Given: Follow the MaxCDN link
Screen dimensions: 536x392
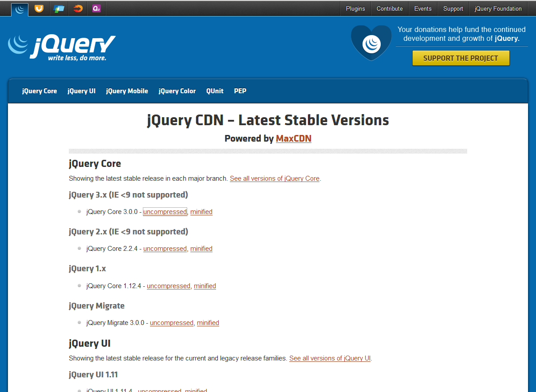Looking at the screenshot, I should [x=293, y=139].
